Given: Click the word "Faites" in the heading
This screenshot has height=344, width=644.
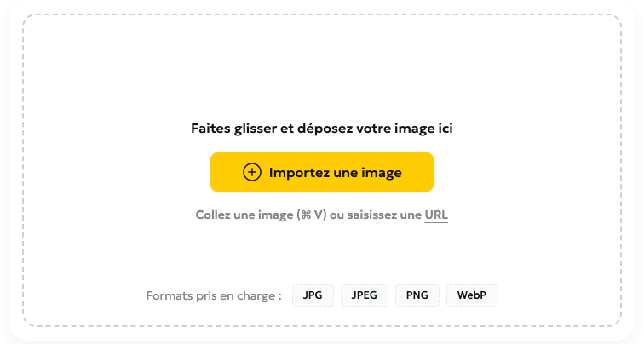Looking at the screenshot, I should [210, 129].
